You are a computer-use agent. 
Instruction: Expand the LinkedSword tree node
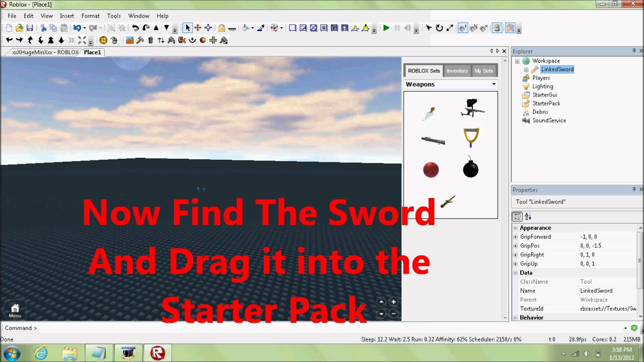[x=526, y=70]
